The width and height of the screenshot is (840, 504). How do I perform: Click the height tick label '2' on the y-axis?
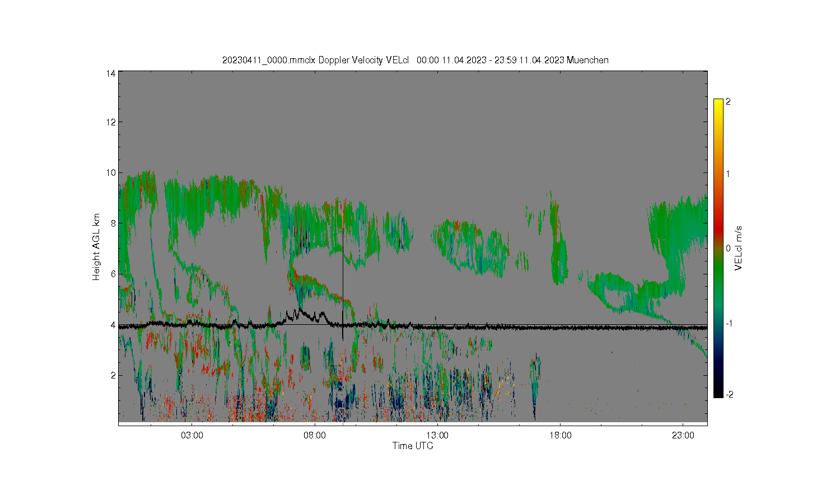coord(113,375)
